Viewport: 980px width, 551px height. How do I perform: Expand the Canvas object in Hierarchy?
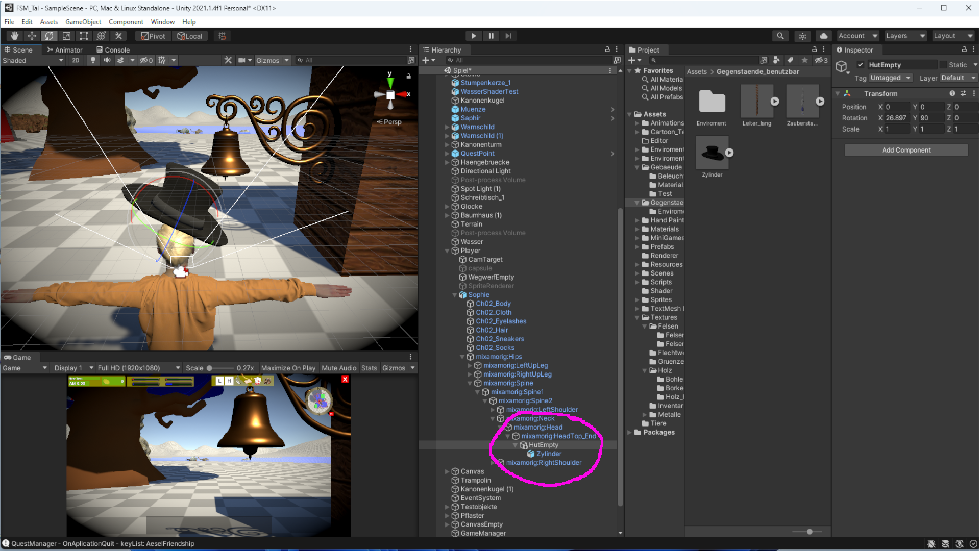447,471
